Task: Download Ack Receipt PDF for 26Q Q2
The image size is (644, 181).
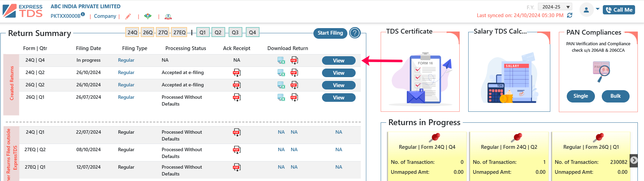Action: [237, 85]
